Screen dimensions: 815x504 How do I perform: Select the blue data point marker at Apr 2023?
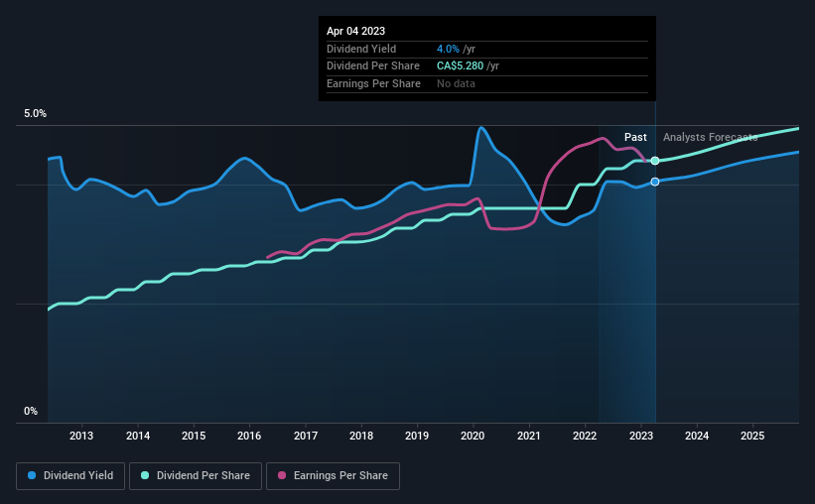click(x=655, y=182)
